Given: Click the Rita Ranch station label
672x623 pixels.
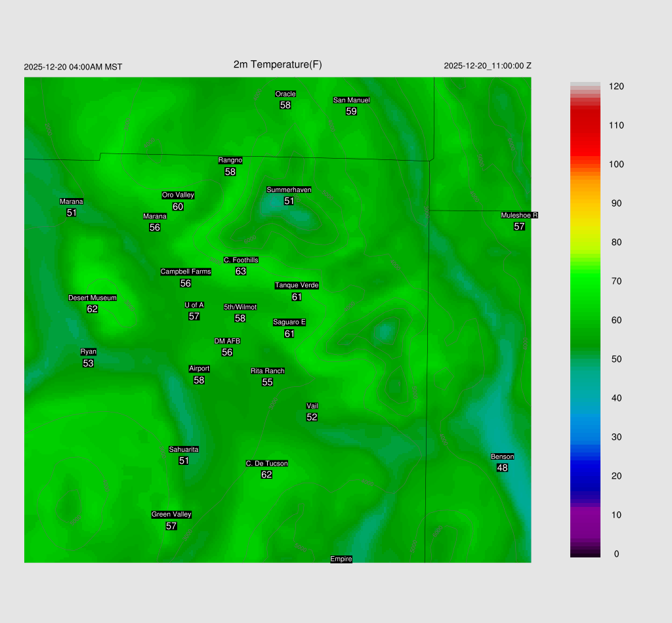Looking at the screenshot, I should coord(268,371).
